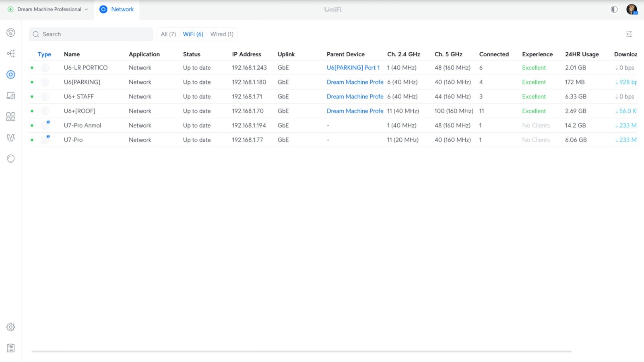Click the 172 MB usage value

pos(575,82)
